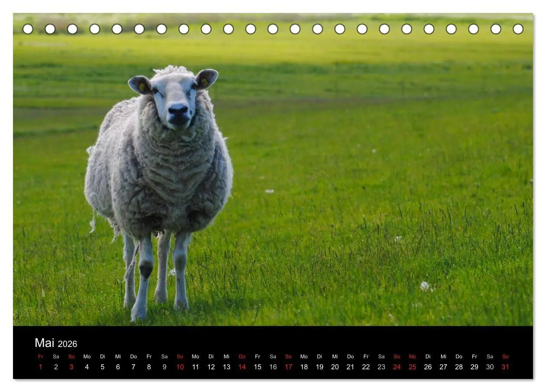Click the 'Di' label above date 5
Image resolution: width=546 pixels, height=392 pixels.
[102, 357]
